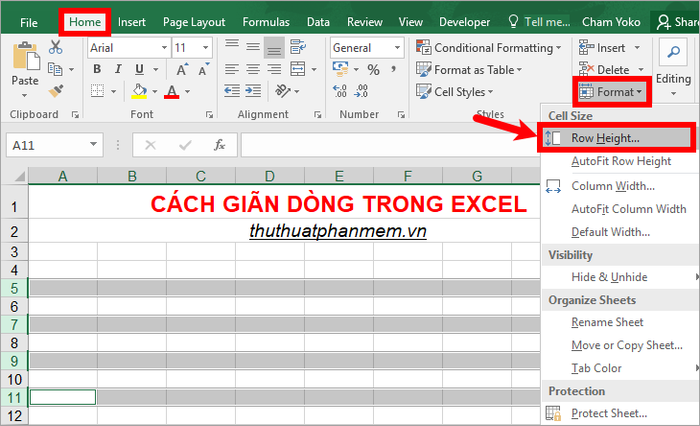Click the Insert Function fx icon
Screen dimensions: 700x426
pyautogui.click(x=219, y=145)
